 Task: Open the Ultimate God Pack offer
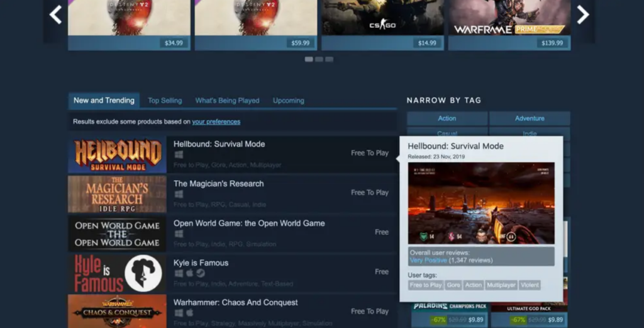pos(529,315)
